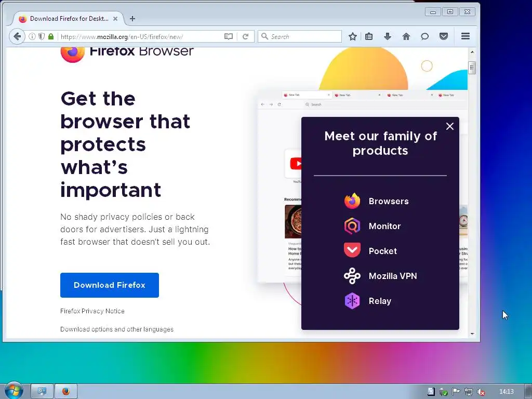The width and height of the screenshot is (532, 399).
Task: Open the downloads arrow panel
Action: [388, 36]
